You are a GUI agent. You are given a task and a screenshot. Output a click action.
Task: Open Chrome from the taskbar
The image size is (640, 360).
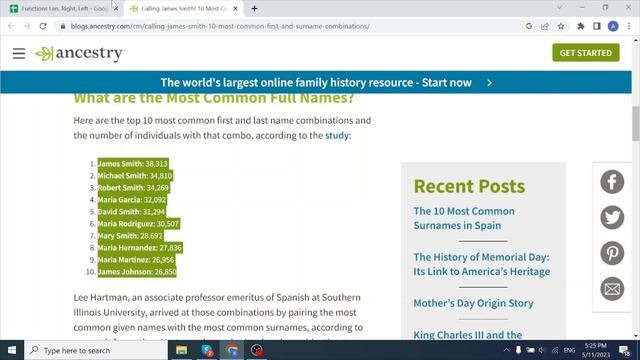232,350
